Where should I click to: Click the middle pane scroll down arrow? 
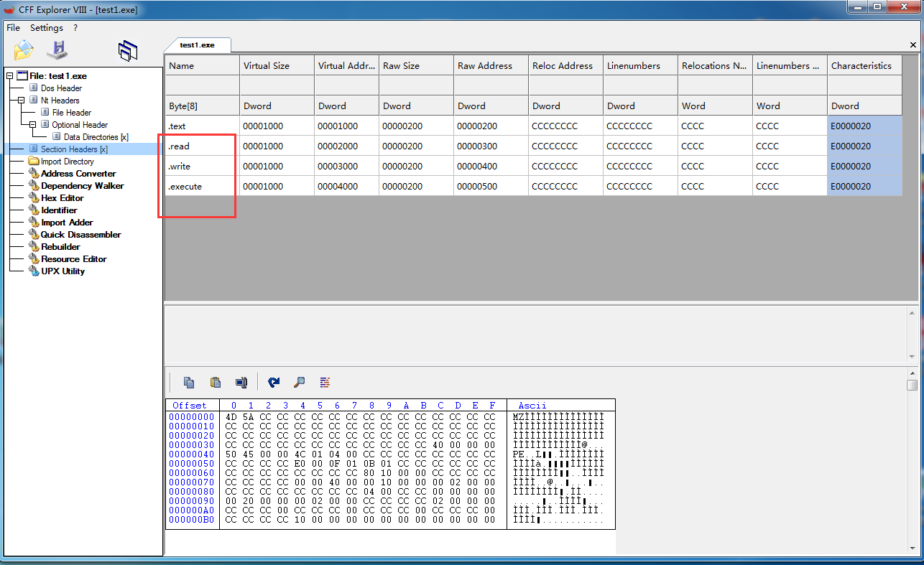pyautogui.click(x=913, y=358)
